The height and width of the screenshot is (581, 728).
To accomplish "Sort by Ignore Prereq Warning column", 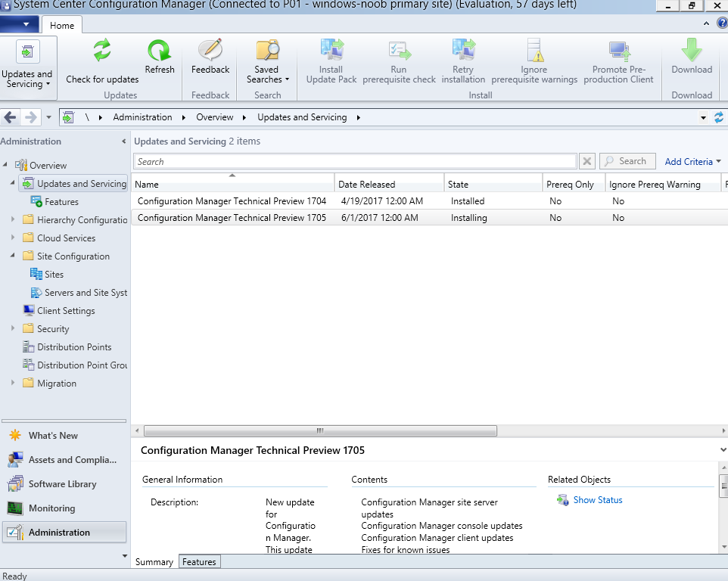I will (663, 184).
